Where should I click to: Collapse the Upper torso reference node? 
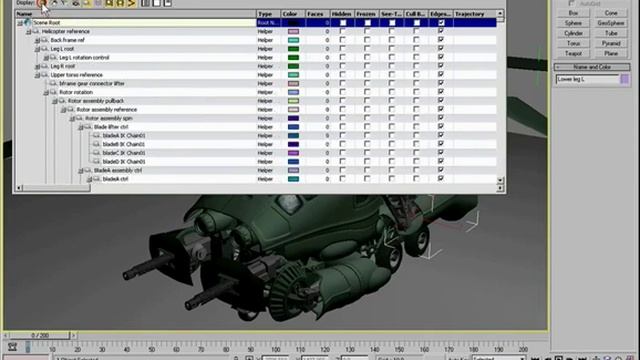pyautogui.click(x=37, y=75)
